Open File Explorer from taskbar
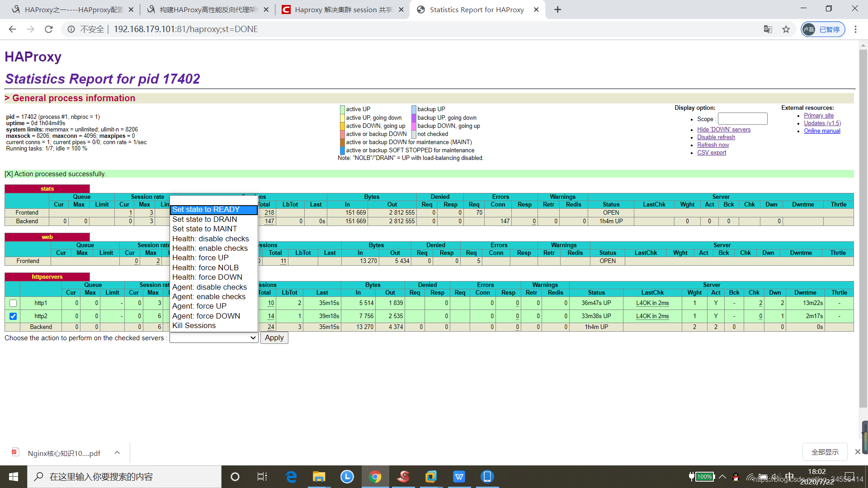 click(319, 477)
